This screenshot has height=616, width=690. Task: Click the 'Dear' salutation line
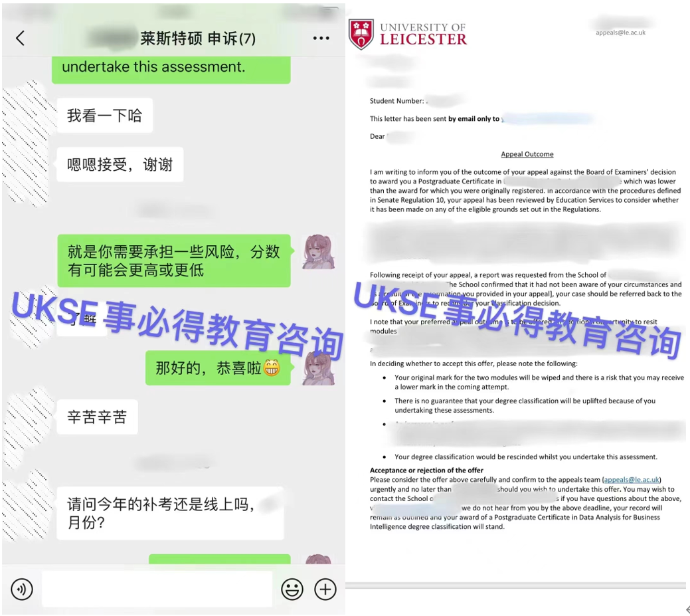pyautogui.click(x=378, y=136)
